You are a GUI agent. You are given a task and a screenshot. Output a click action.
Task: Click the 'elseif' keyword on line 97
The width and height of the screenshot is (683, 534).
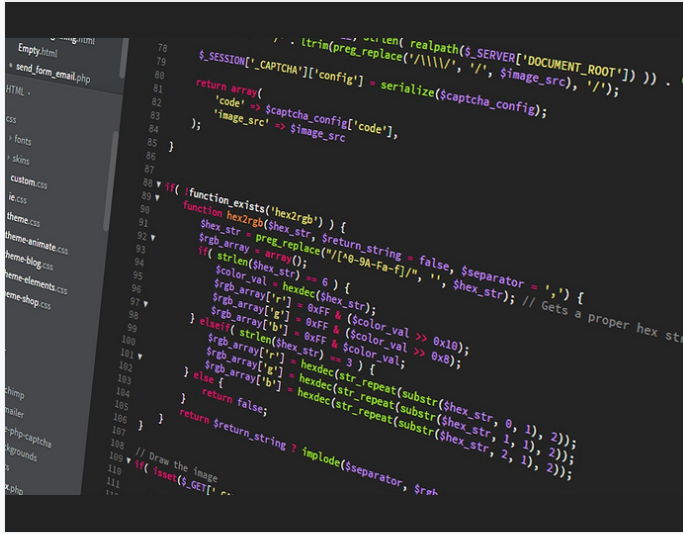point(214,324)
